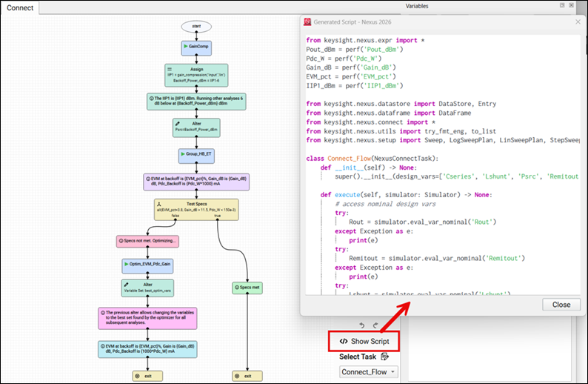Click code line EVM_pct = perf('EVM_pct')
Screen dimensions: 588x384
tap(350, 76)
